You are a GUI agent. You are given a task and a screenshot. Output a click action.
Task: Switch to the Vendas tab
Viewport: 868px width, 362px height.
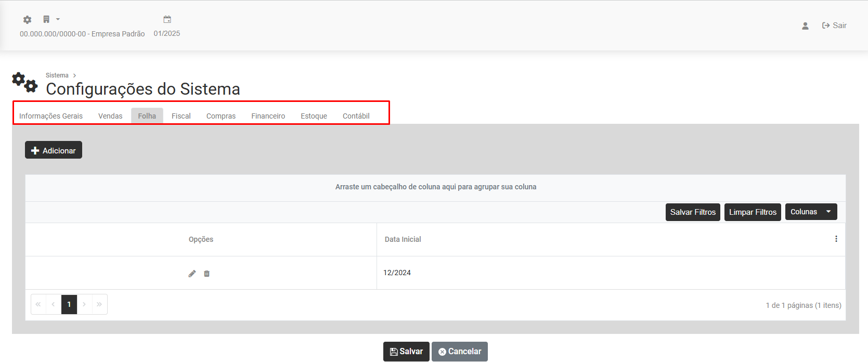click(110, 116)
